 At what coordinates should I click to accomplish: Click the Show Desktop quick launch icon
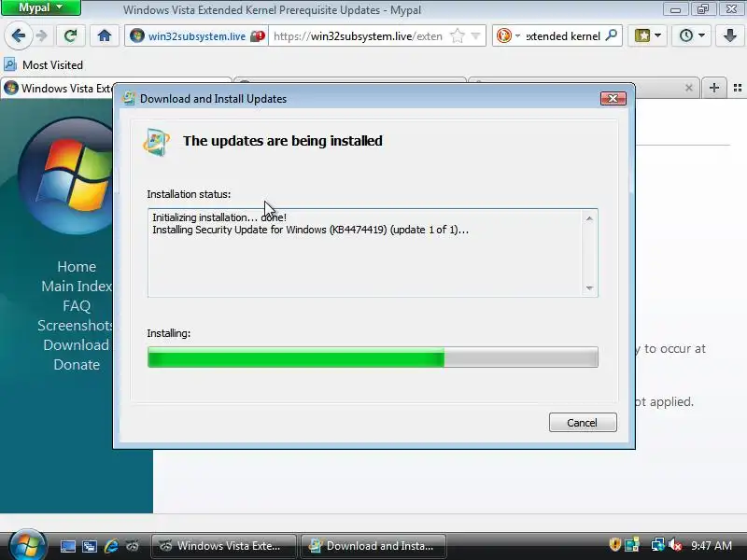(67, 546)
